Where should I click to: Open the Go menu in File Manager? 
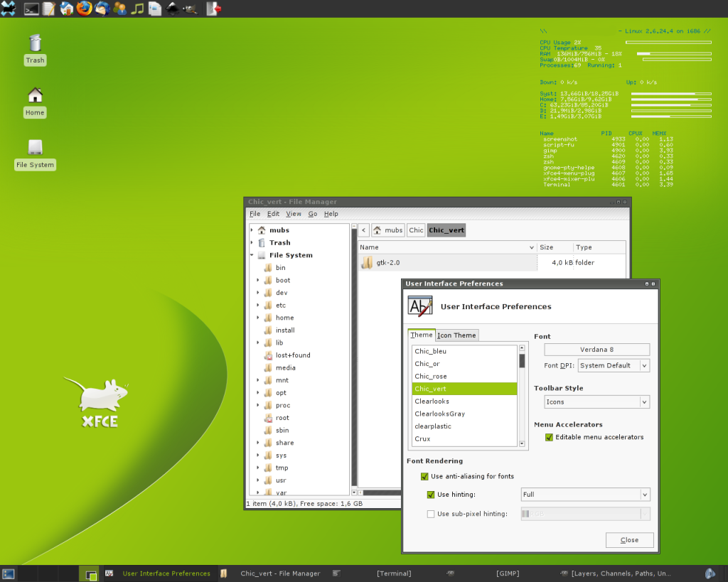click(x=313, y=214)
